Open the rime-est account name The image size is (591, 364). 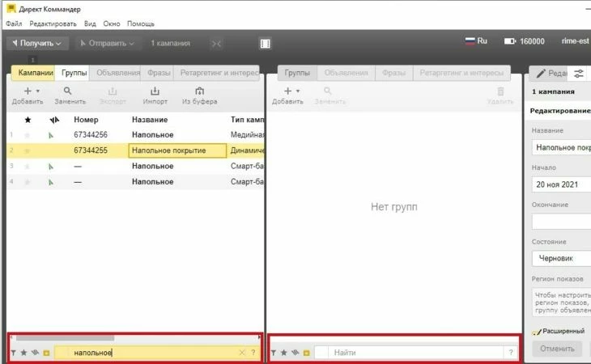coord(575,41)
